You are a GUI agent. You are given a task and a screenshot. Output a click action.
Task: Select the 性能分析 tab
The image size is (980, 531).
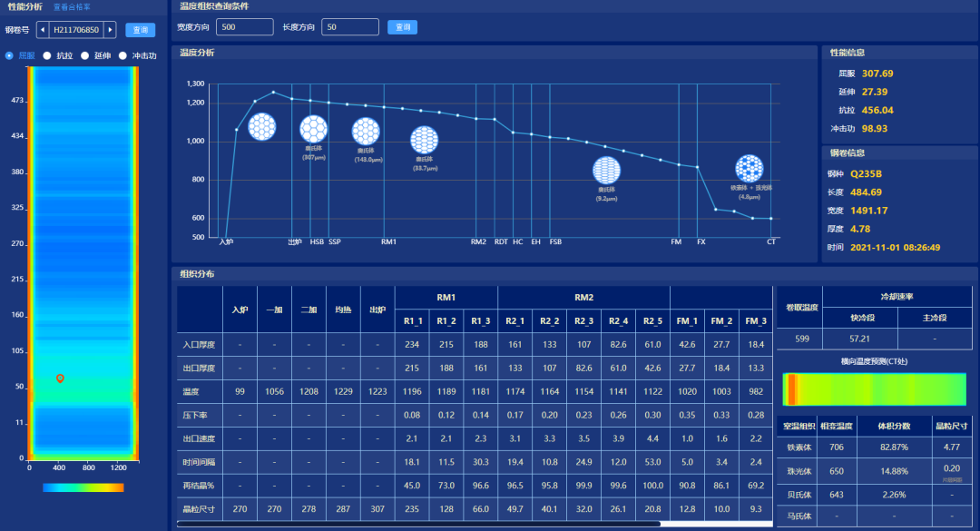(24, 6)
